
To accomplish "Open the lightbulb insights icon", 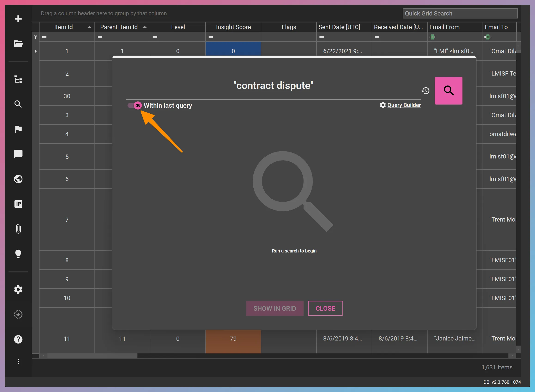I will click(x=18, y=254).
